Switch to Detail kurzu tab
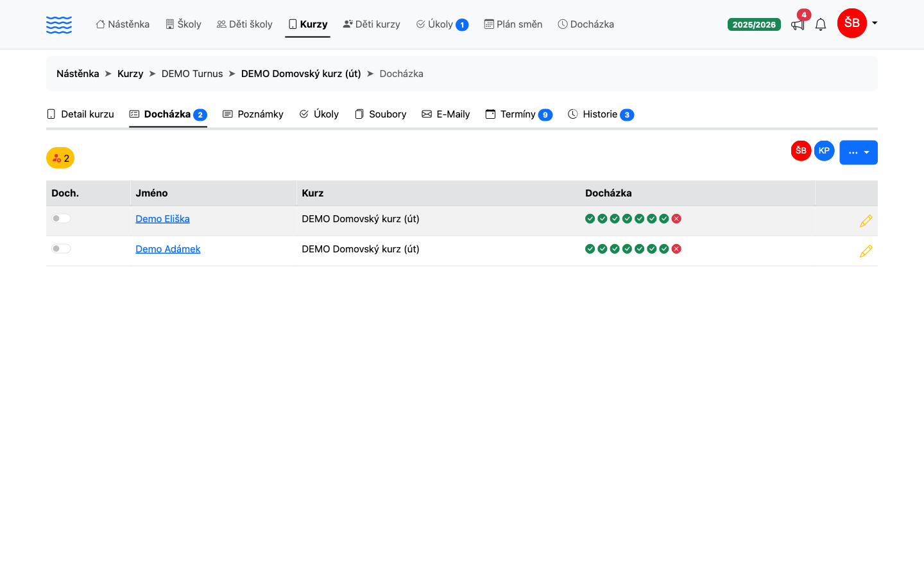 pyautogui.click(x=80, y=114)
